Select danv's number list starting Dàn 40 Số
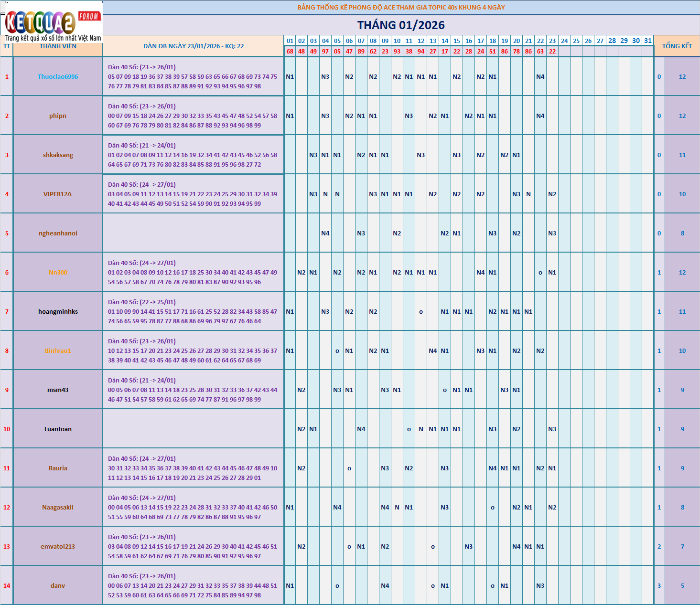Viewport: 700px width, 605px height. coord(192,586)
